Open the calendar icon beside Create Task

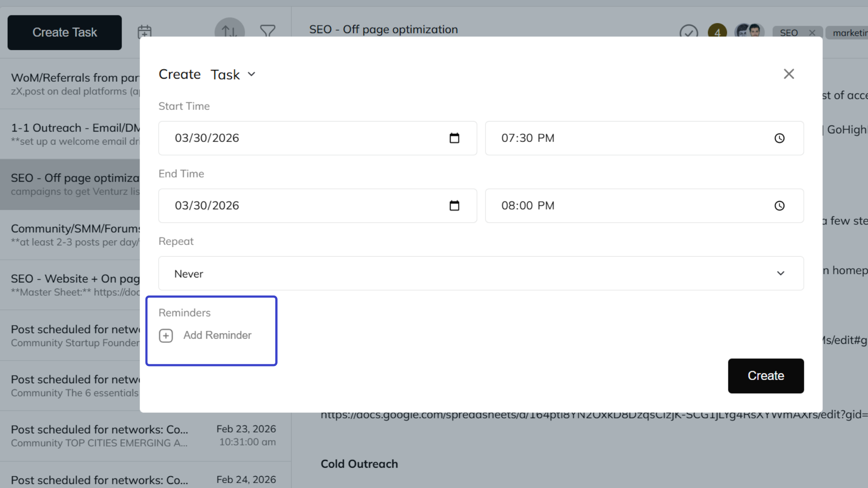pyautogui.click(x=144, y=32)
